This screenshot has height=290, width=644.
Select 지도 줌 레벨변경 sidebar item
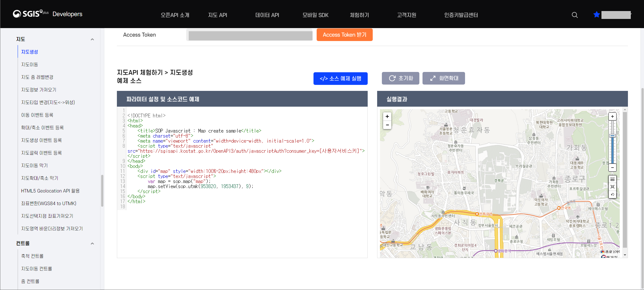click(x=37, y=77)
